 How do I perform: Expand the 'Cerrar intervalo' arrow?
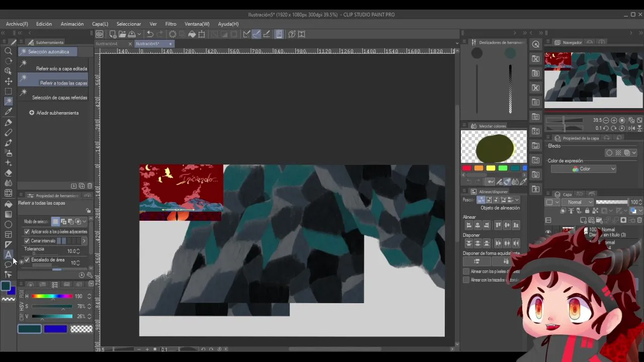pyautogui.click(x=84, y=241)
